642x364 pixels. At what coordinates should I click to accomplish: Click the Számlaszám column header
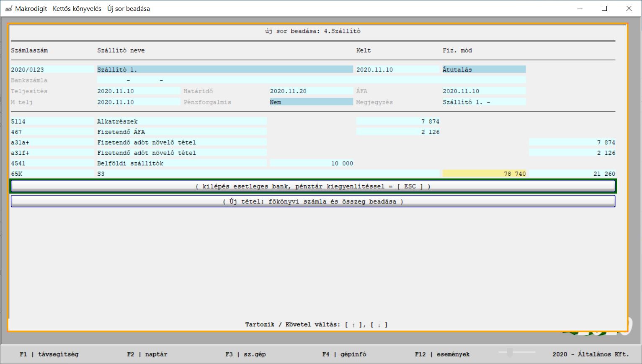click(29, 50)
